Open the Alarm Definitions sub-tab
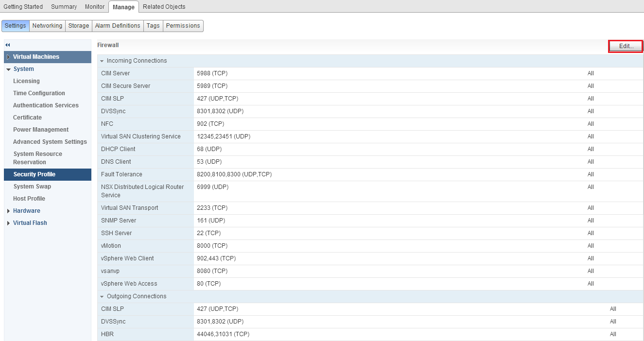The height and width of the screenshot is (341, 644). click(x=118, y=26)
